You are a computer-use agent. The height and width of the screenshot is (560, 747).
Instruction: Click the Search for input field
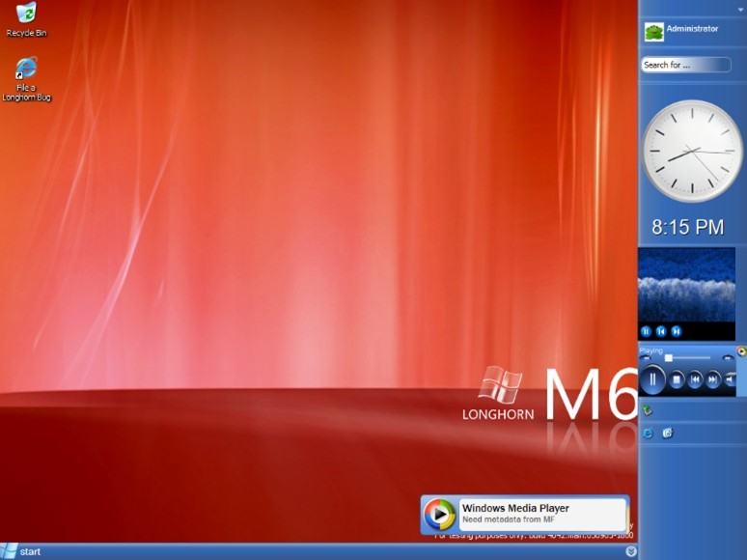pos(686,65)
